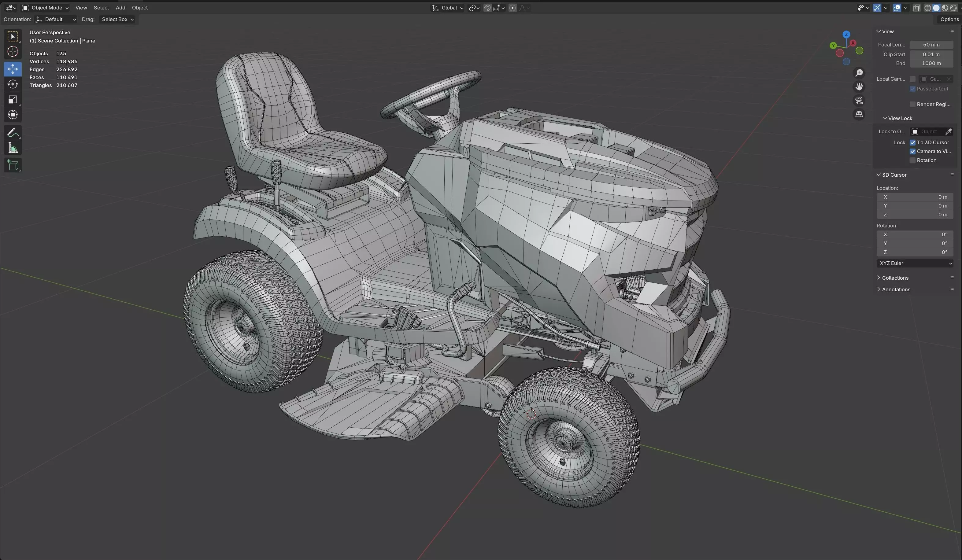Adjust the Focal Length 50 mm field

[931, 45]
